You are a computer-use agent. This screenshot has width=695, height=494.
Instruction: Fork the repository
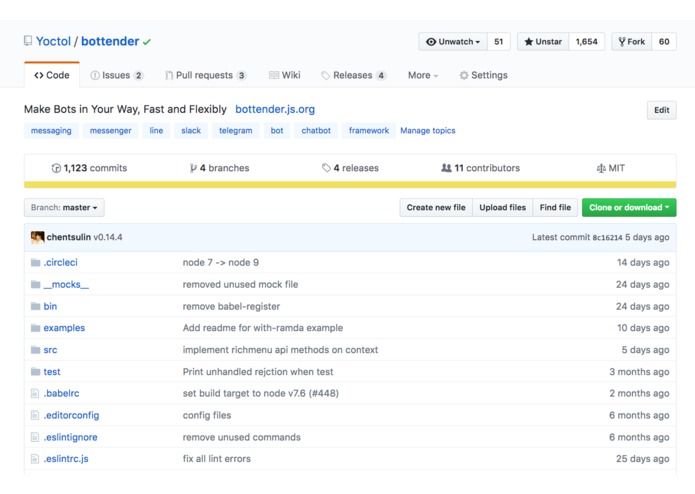click(632, 42)
